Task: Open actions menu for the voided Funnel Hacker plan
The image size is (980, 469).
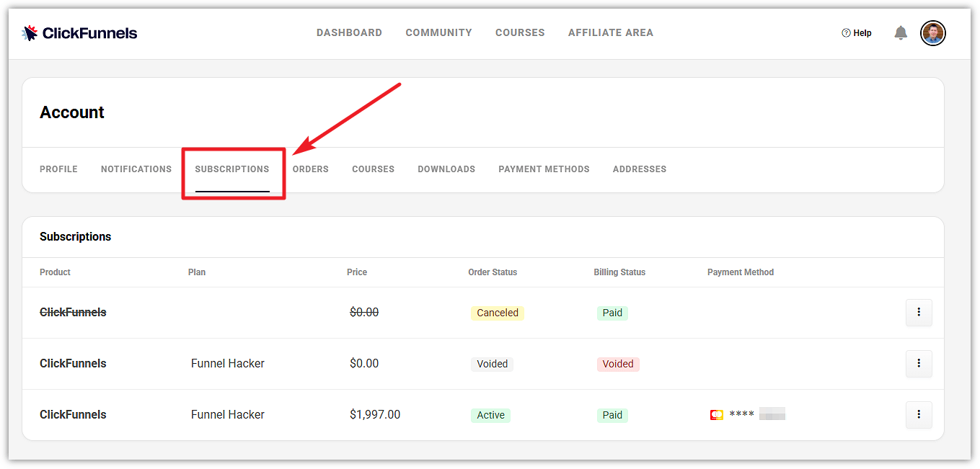Action: point(919,363)
